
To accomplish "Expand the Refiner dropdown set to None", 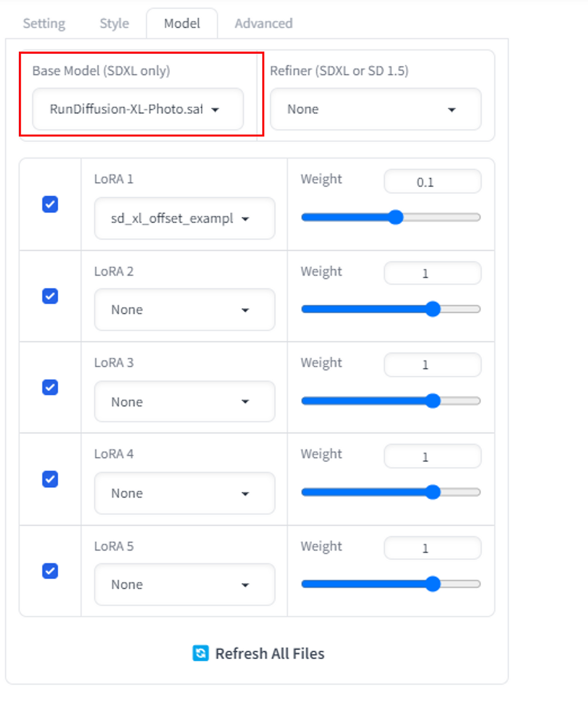I will coord(376,109).
